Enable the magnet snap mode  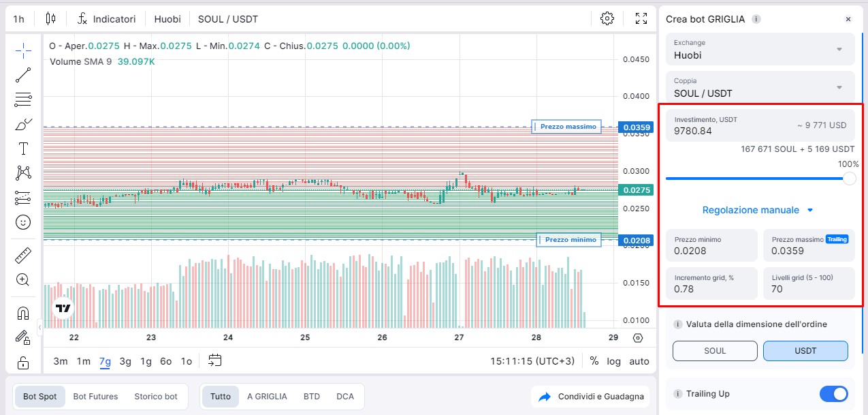coord(23,313)
